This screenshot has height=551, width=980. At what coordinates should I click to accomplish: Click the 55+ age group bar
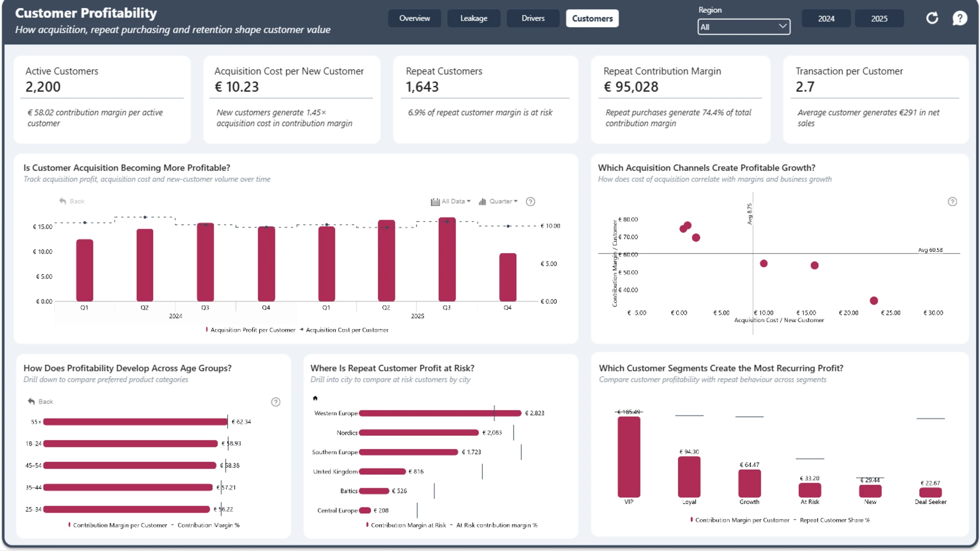(x=135, y=422)
